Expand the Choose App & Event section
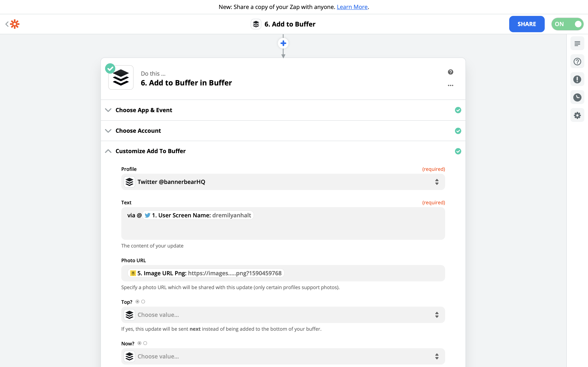 [144, 110]
